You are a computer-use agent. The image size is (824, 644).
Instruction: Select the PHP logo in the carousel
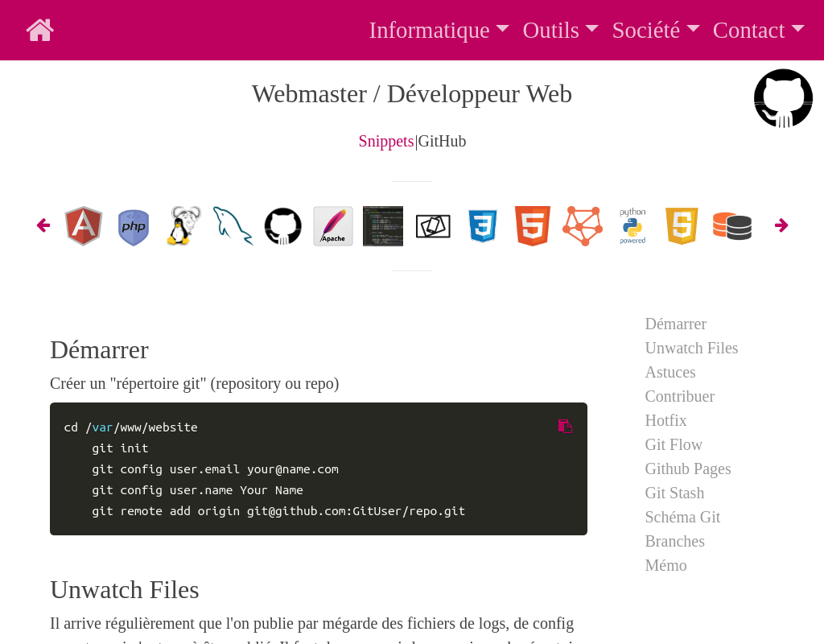(x=133, y=226)
